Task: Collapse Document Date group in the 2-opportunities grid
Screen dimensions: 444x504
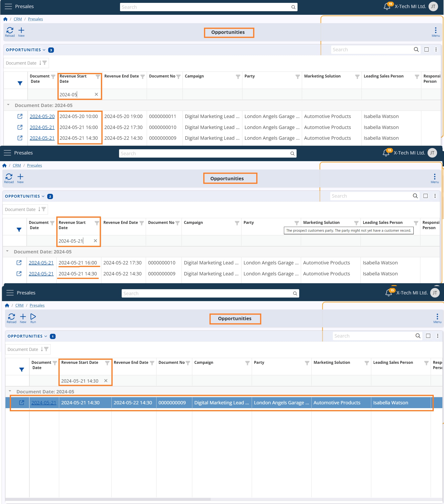Action: 7,251
